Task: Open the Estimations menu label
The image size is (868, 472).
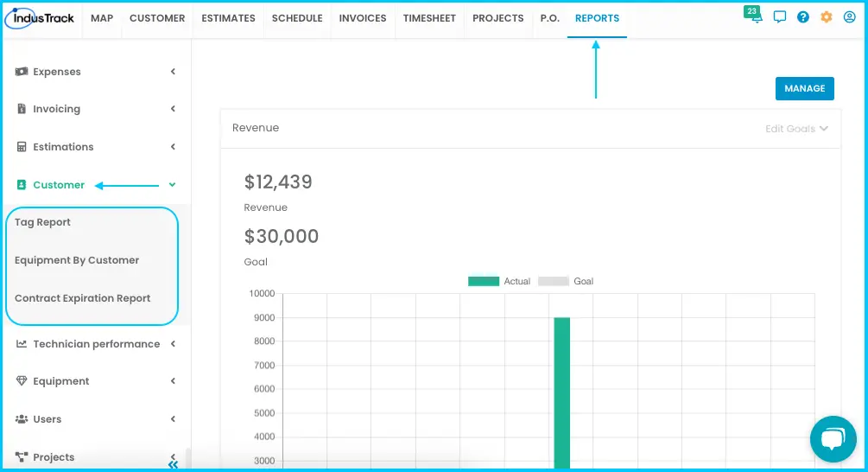Action: (63, 147)
